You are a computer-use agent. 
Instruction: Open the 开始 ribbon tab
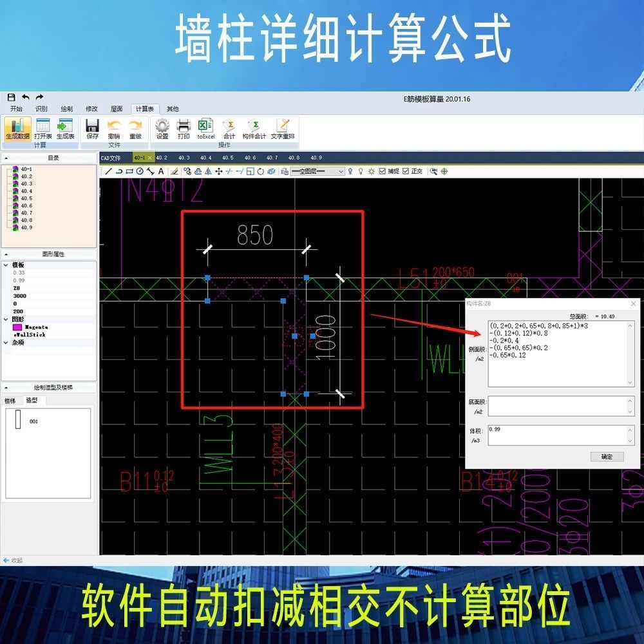17,109
